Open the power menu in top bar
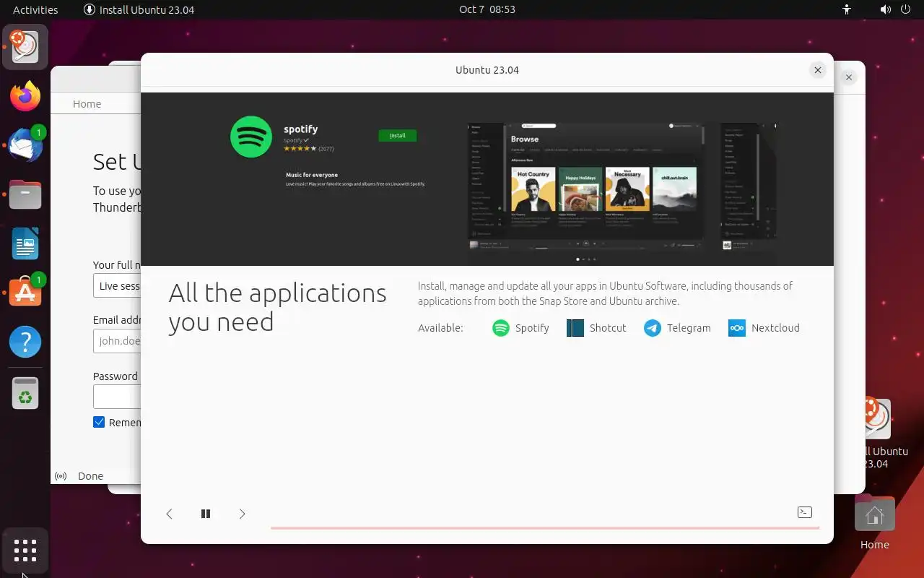The height and width of the screenshot is (578, 924). click(x=905, y=9)
